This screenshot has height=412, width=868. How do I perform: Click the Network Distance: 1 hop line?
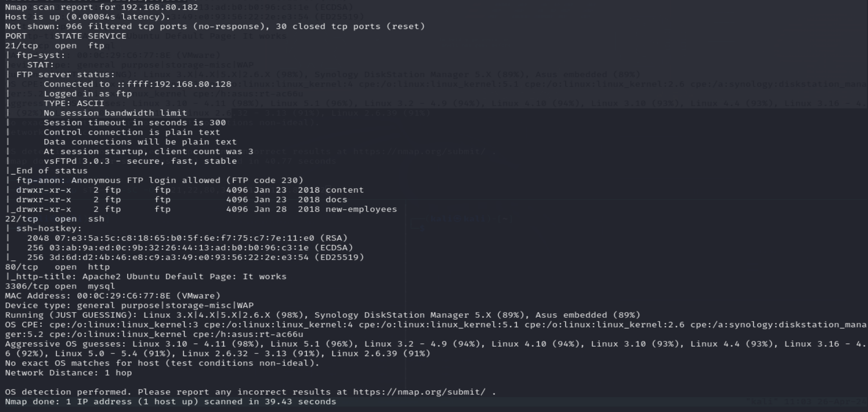(x=68, y=373)
